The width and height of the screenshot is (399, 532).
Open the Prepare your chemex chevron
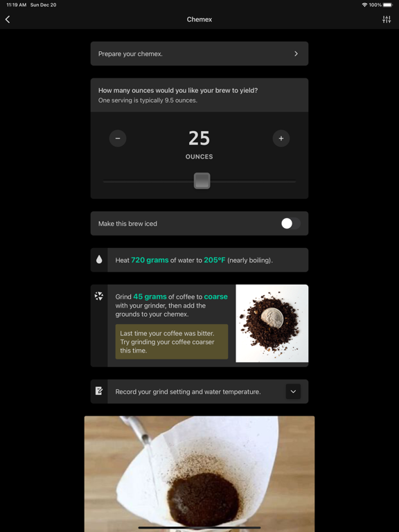[296, 53]
